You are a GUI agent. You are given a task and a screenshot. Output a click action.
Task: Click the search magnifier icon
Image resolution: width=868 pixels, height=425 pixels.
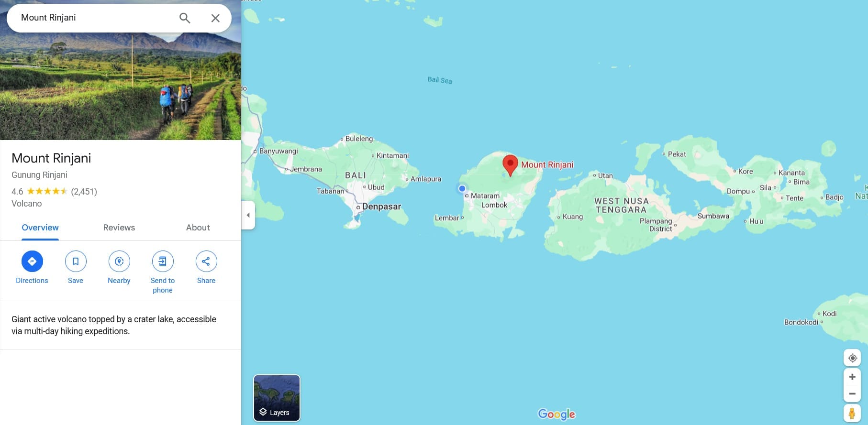click(185, 18)
